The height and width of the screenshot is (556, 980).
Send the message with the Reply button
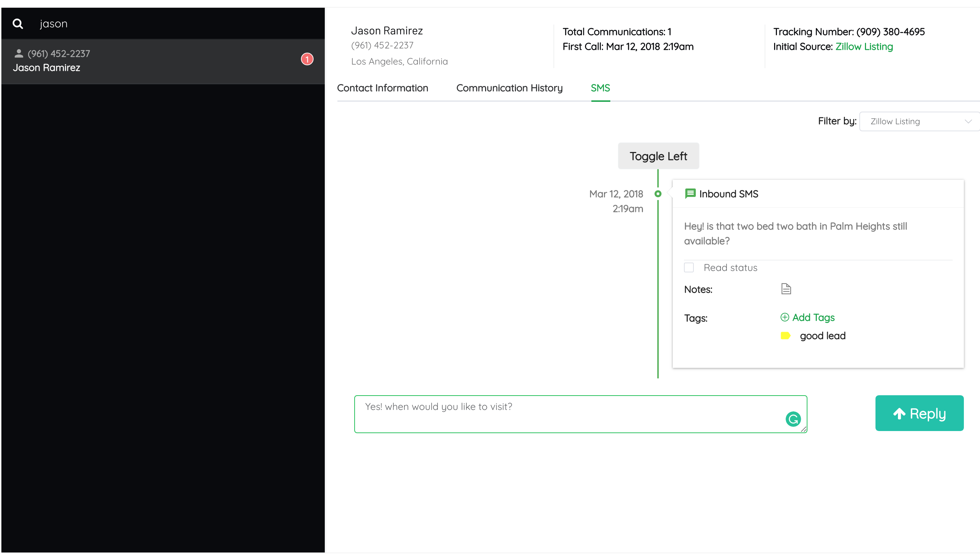pos(919,413)
